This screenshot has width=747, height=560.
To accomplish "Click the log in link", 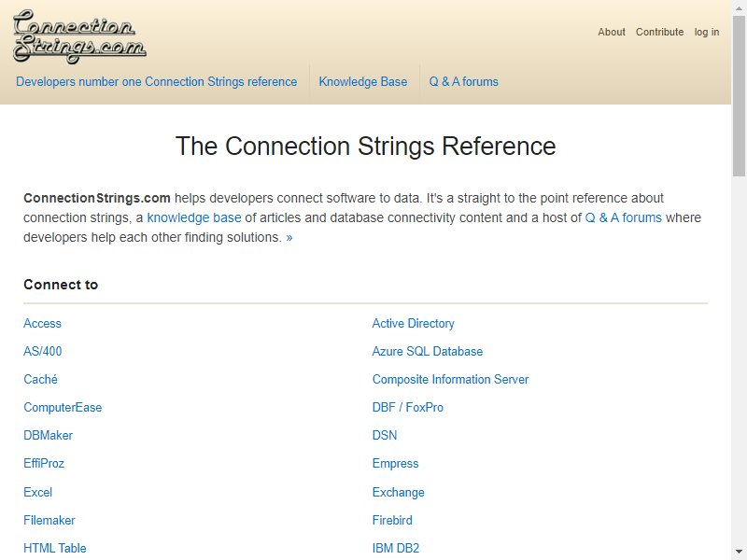I will tap(707, 32).
